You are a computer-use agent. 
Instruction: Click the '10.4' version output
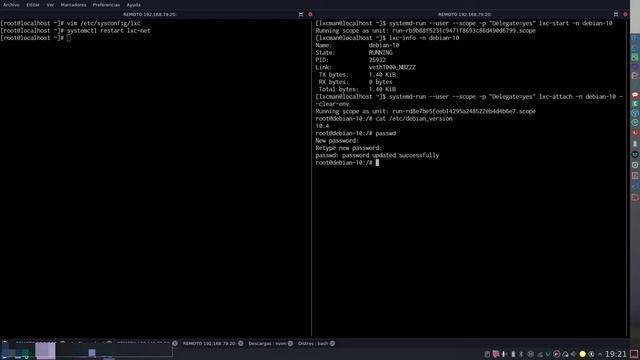pos(322,126)
